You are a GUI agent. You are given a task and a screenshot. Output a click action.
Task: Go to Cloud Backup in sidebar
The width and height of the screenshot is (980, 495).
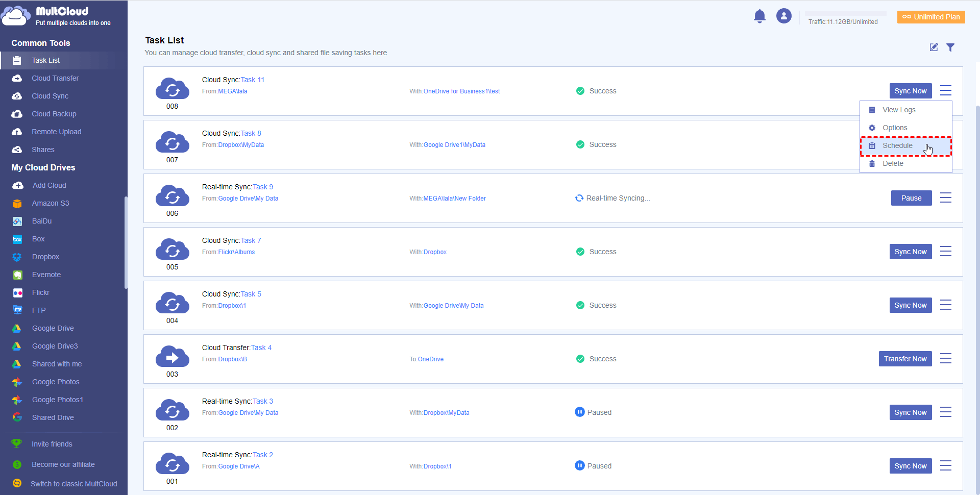54,114
